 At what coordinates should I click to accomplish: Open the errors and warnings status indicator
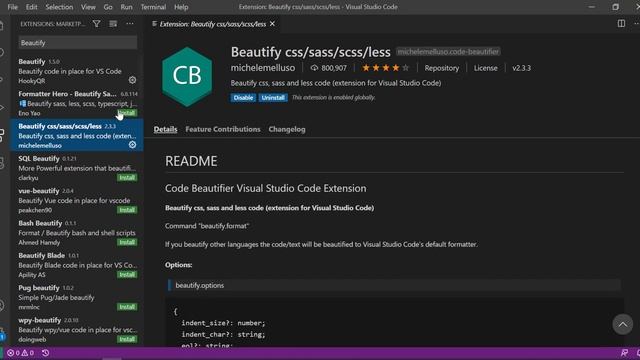(20, 353)
